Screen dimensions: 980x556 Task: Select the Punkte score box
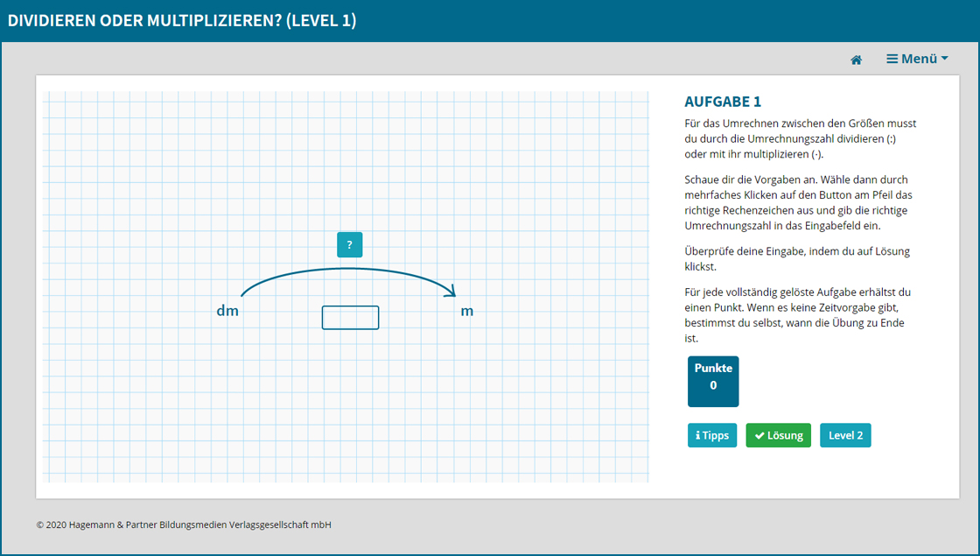(713, 382)
